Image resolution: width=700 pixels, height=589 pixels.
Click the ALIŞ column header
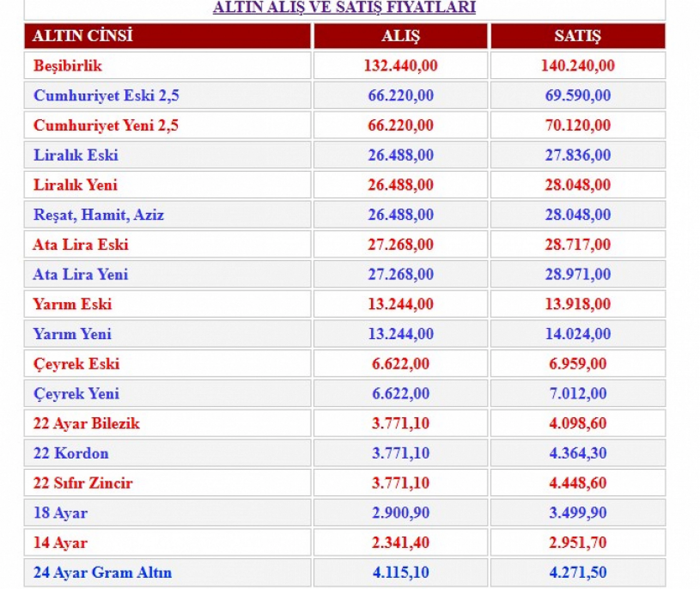(400, 36)
